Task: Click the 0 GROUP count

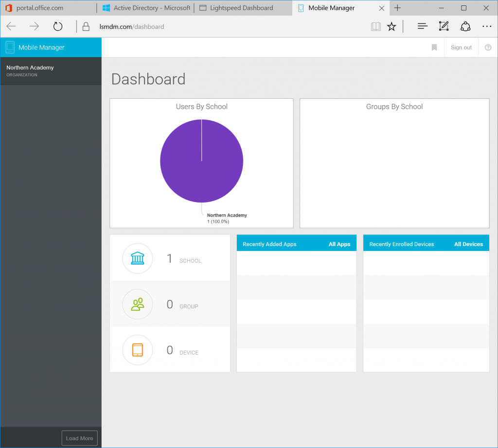Action: [182, 305]
